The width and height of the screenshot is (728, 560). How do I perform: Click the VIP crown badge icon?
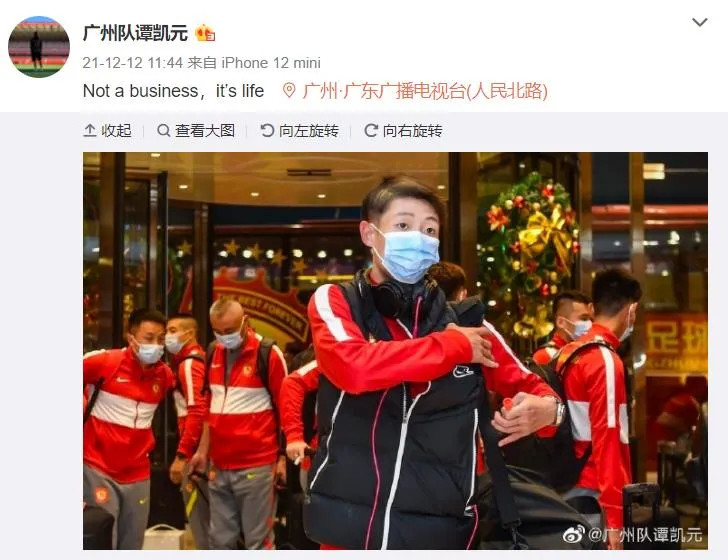pyautogui.click(x=205, y=33)
